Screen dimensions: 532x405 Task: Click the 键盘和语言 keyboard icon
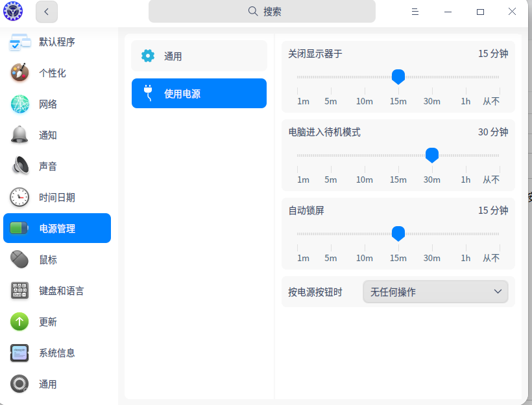click(x=20, y=291)
